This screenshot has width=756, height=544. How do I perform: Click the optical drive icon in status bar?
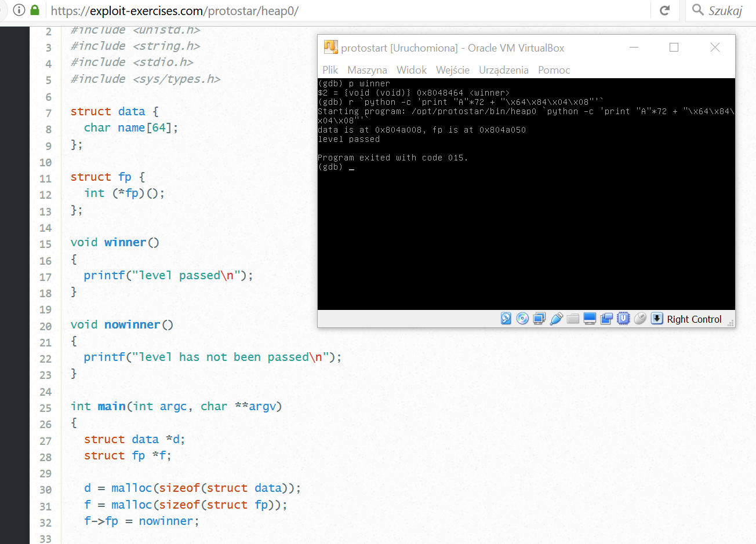coord(522,318)
